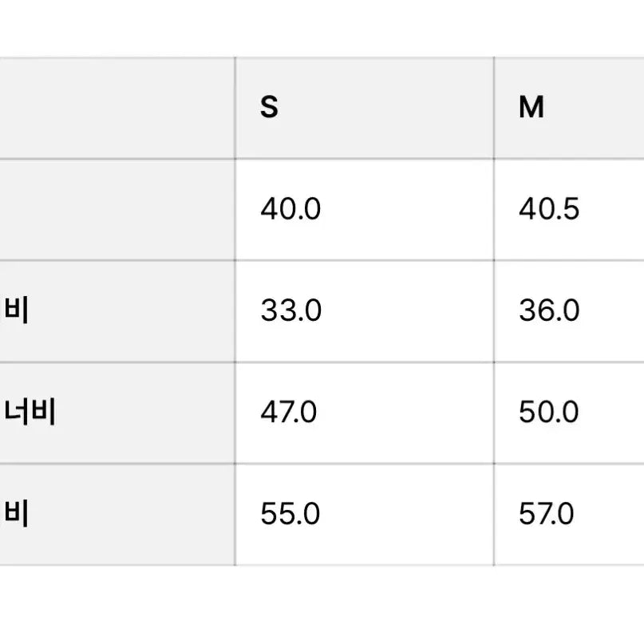Click the 47.0 measurement value
The image size is (644, 644).
click(x=289, y=413)
